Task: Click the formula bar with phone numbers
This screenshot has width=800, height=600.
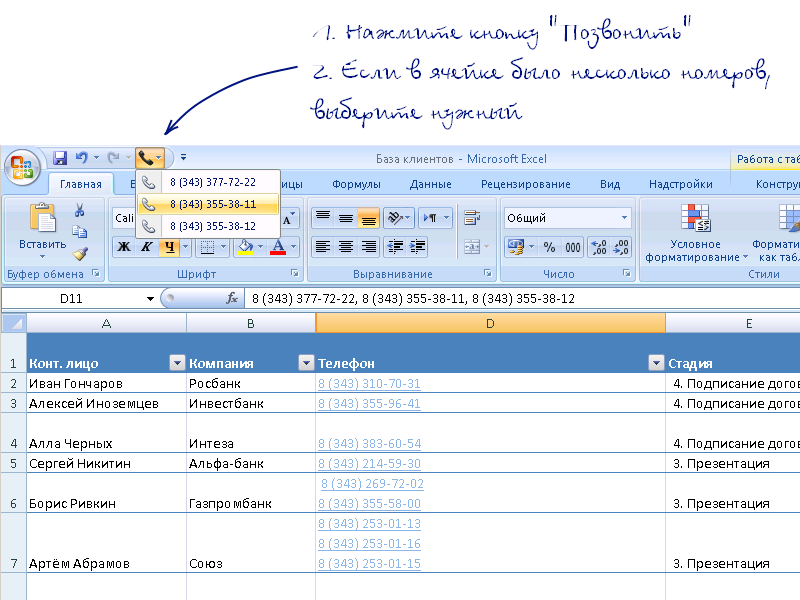Action: pos(522,298)
